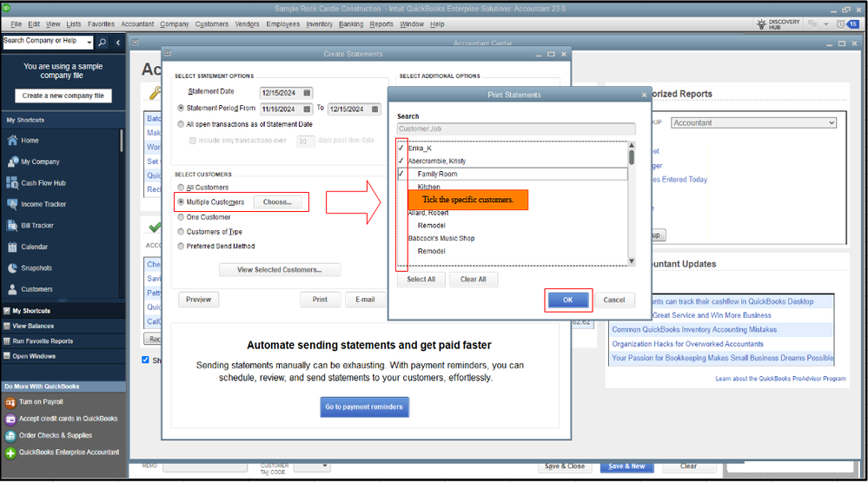
Task: Select One Customer radio button
Action: pos(181,217)
